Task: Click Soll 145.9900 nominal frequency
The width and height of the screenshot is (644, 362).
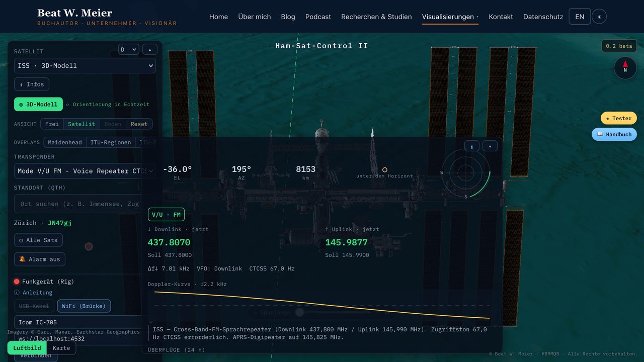Action: 347,255
